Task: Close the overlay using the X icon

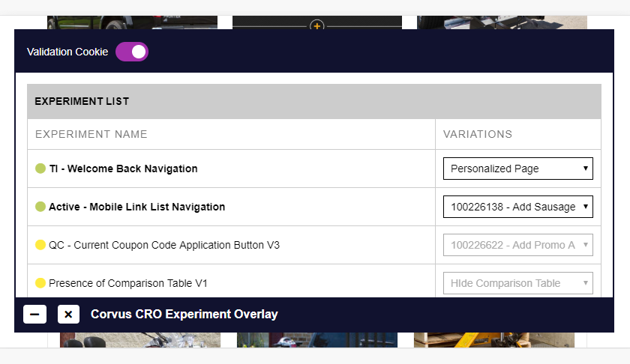Action: 68,315
